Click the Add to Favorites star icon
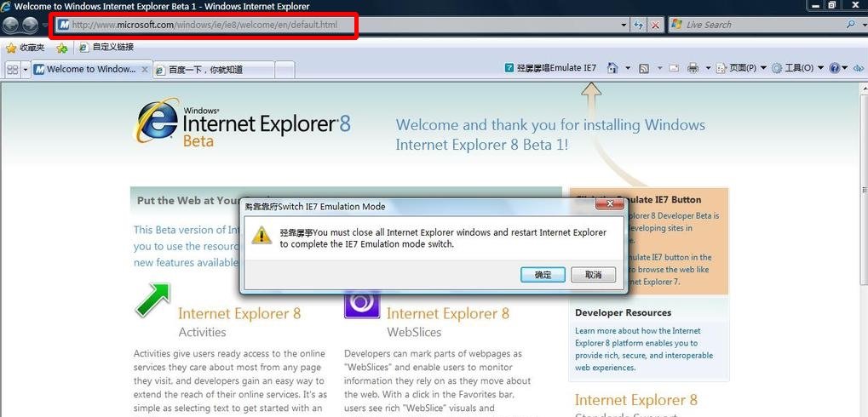The image size is (868, 417). click(x=61, y=48)
